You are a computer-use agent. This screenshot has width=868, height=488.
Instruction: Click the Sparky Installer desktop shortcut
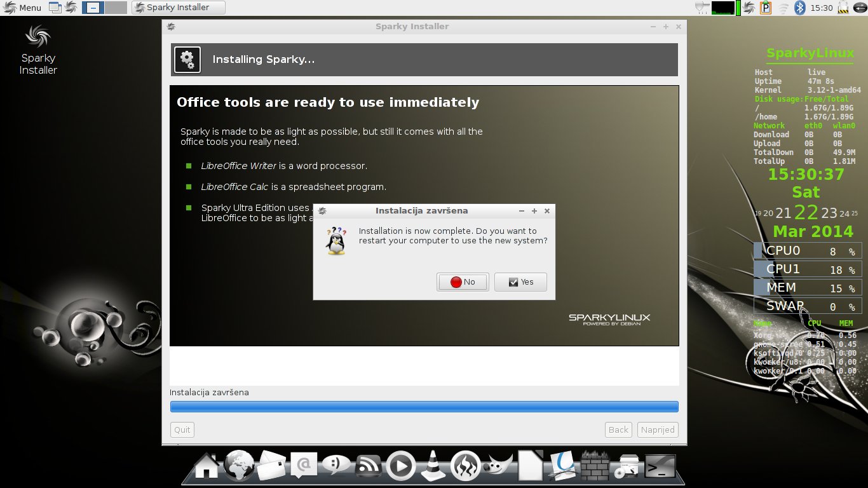click(x=38, y=51)
